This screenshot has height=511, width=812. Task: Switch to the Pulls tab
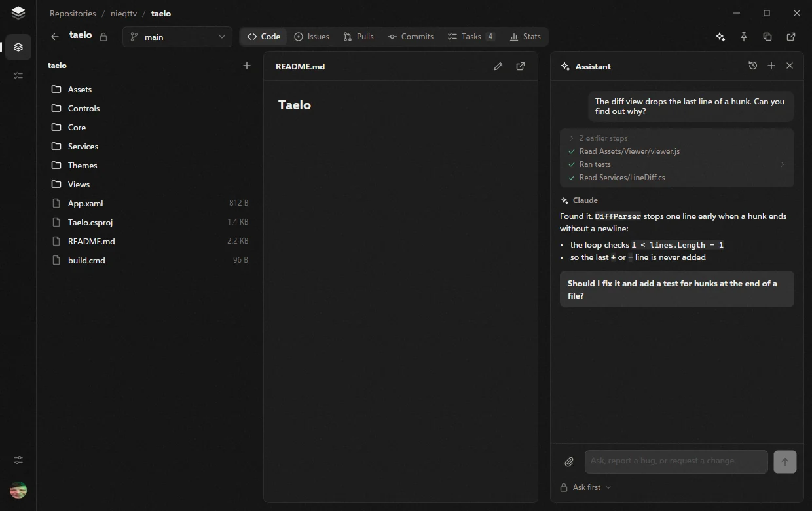[x=358, y=37]
